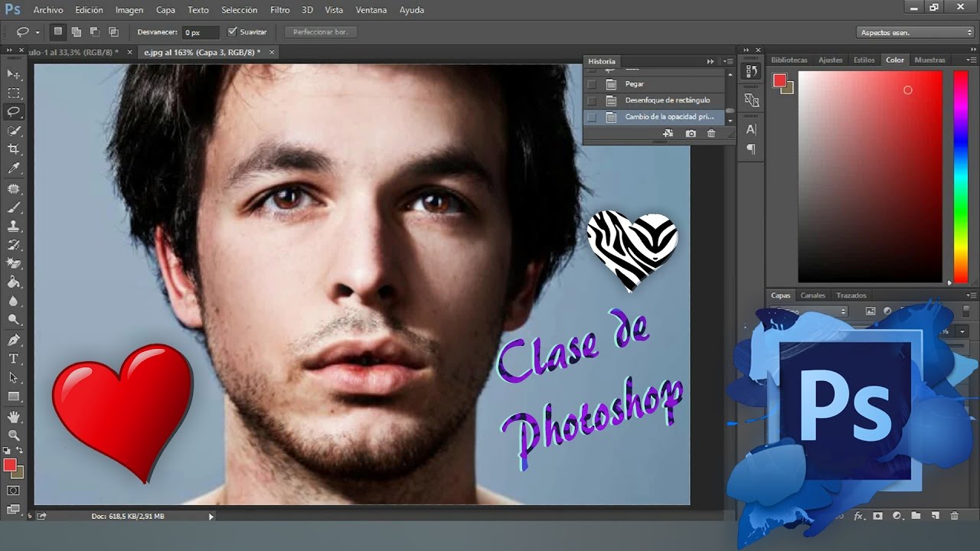Select the Path Selection tool
980x551 pixels.
tap(14, 377)
